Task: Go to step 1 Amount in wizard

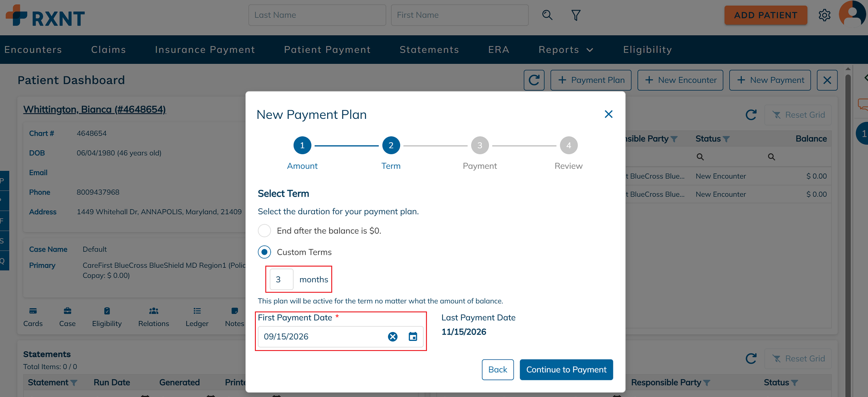Action: [x=302, y=145]
